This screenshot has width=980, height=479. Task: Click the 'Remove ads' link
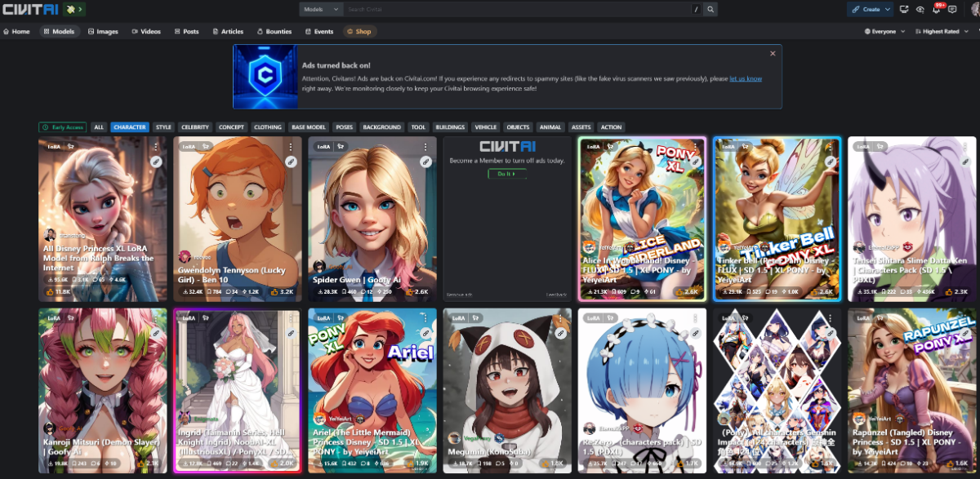pyautogui.click(x=460, y=294)
